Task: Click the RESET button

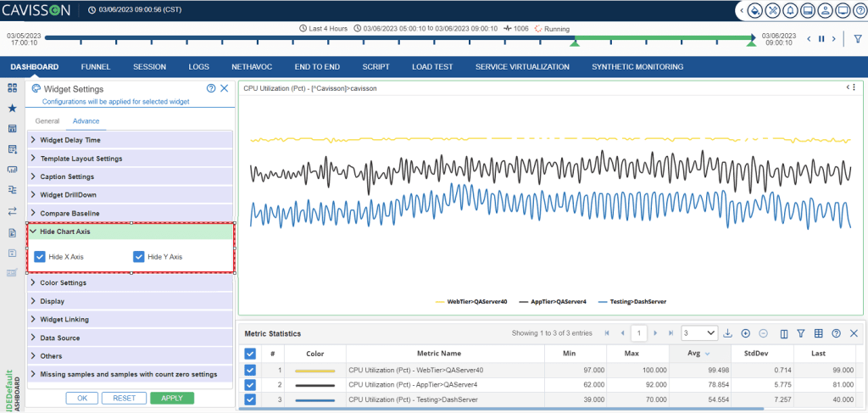Action: click(x=124, y=398)
